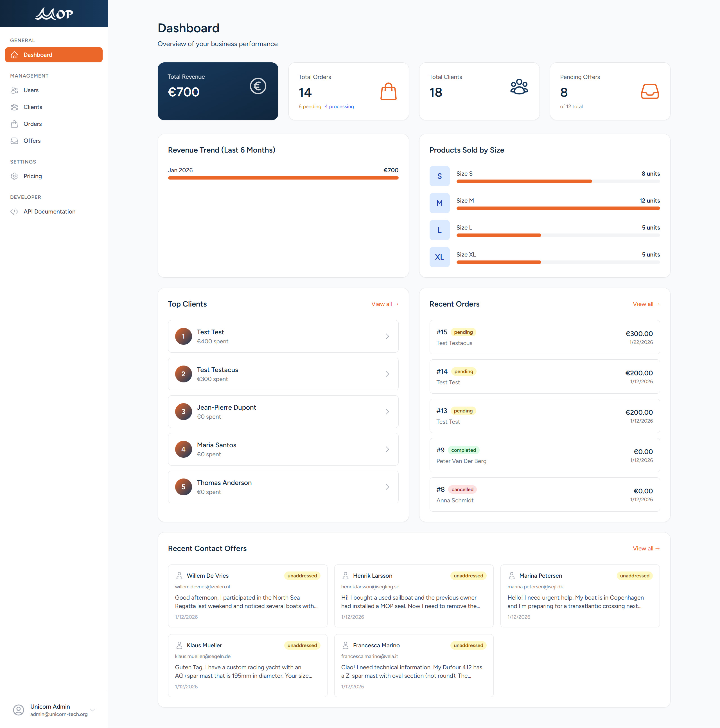The width and height of the screenshot is (720, 728).
Task: Click the API Documentation code icon
Action: pyautogui.click(x=14, y=211)
